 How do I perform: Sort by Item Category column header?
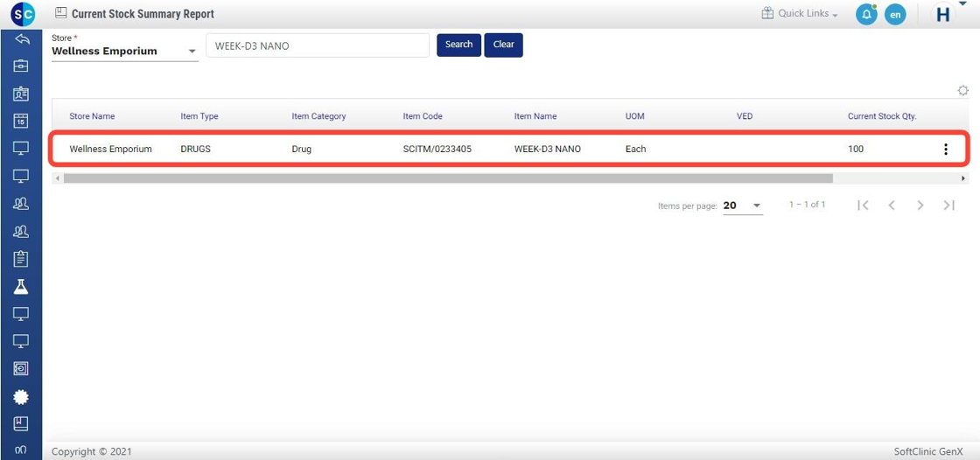(318, 116)
